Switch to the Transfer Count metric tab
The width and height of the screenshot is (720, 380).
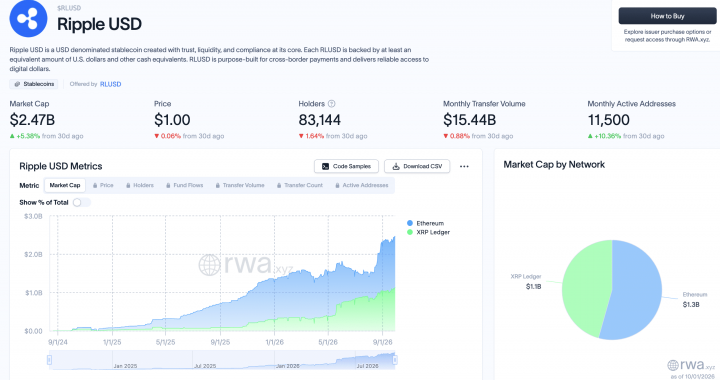299,185
